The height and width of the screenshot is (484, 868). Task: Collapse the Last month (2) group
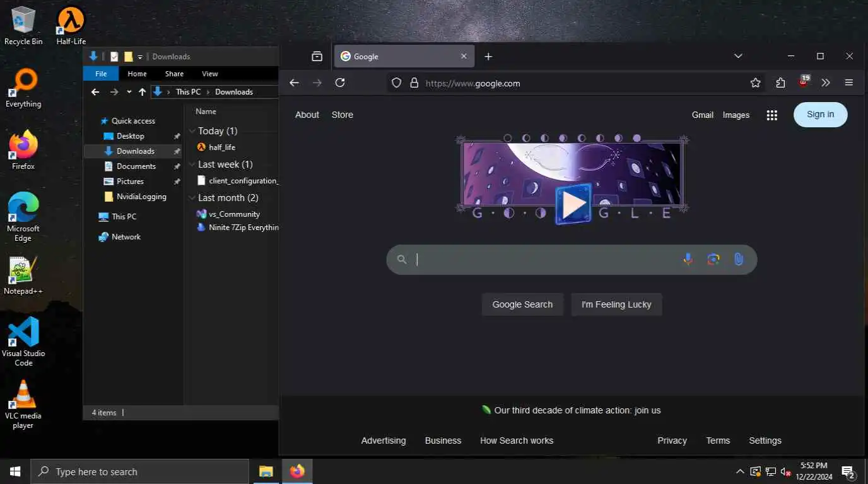192,198
